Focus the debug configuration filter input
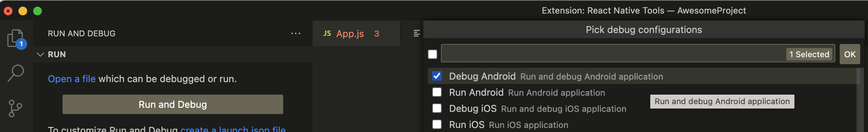The height and width of the screenshot is (132, 868). click(x=613, y=54)
